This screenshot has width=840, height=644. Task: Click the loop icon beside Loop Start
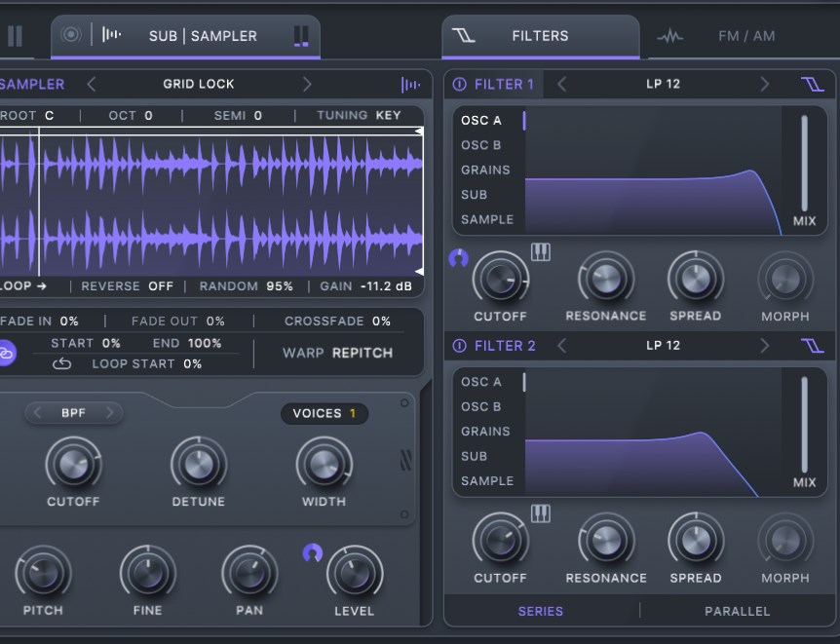coord(62,363)
